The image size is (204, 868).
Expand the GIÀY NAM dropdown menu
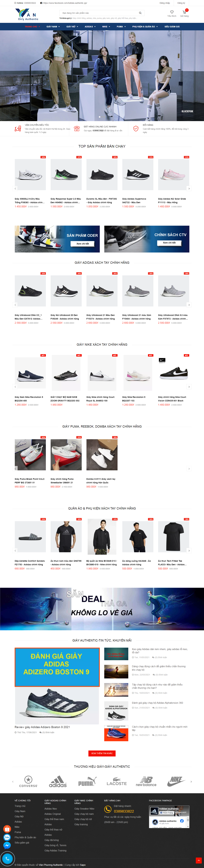[x=53, y=27]
